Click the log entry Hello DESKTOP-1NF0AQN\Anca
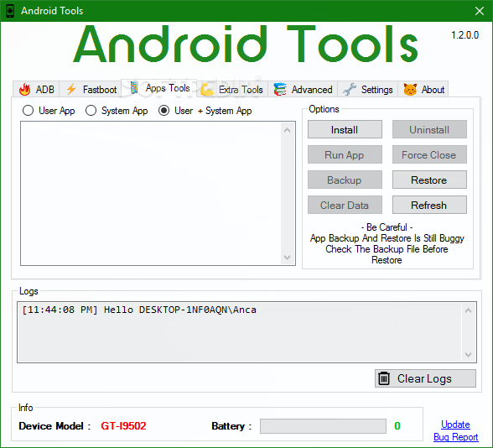493x448 pixels. (139, 310)
